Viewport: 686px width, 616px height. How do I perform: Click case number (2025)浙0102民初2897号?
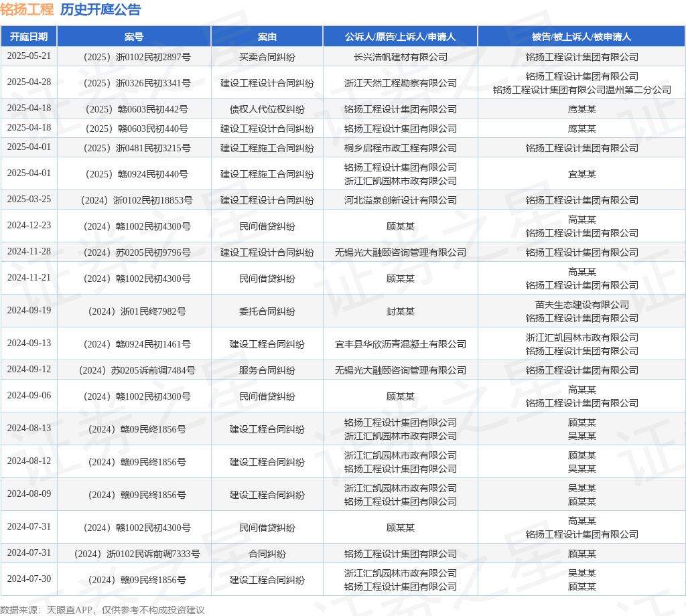click(x=137, y=58)
